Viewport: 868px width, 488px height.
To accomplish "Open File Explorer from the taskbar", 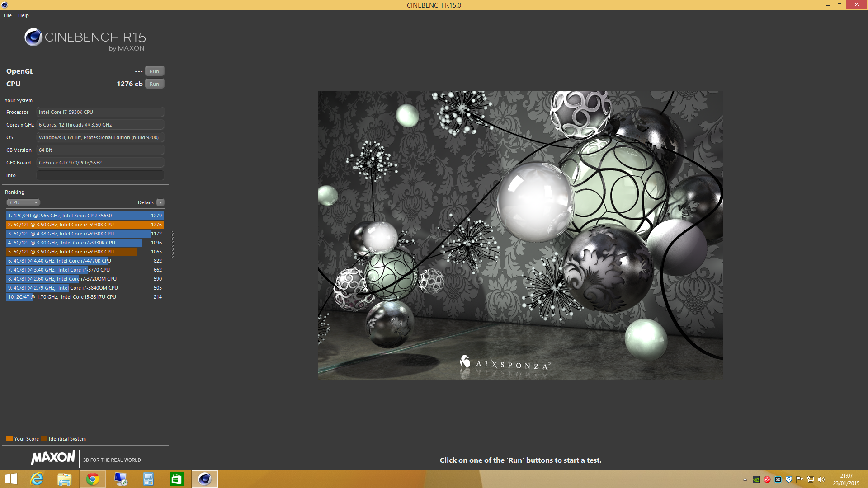I will pyautogui.click(x=65, y=479).
